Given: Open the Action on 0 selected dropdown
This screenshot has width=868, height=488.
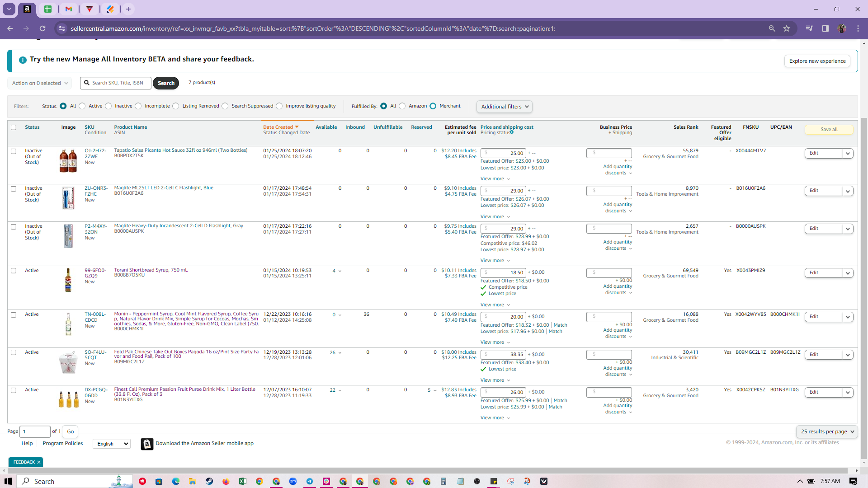Looking at the screenshot, I should (40, 83).
